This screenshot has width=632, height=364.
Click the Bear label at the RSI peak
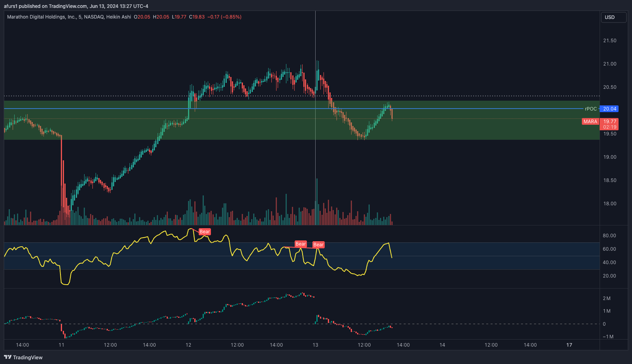pyautogui.click(x=205, y=232)
